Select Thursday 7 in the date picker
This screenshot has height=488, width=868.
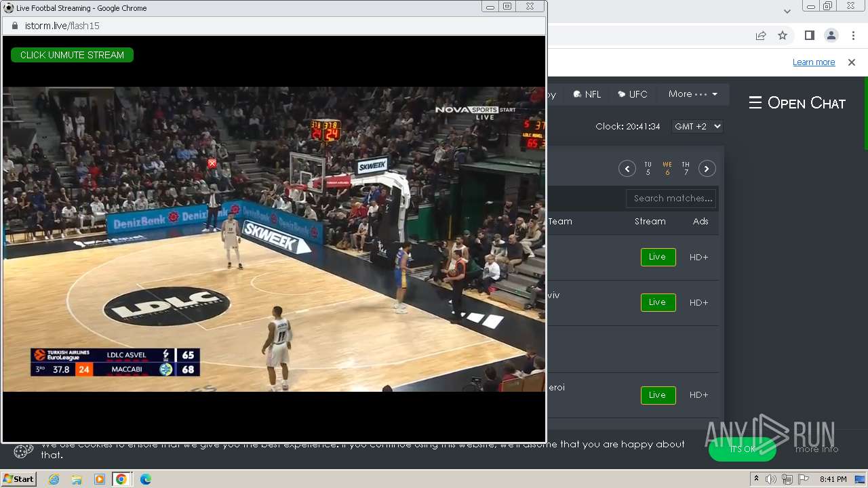pyautogui.click(x=686, y=169)
